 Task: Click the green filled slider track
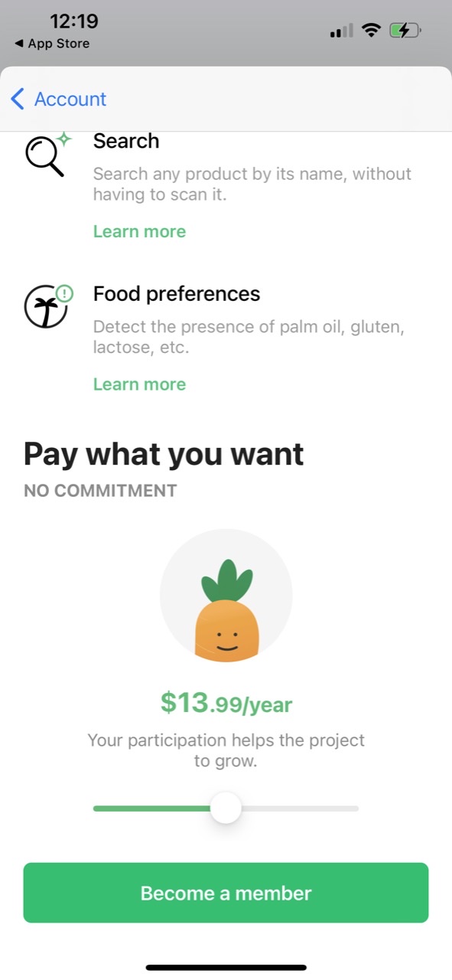153,808
